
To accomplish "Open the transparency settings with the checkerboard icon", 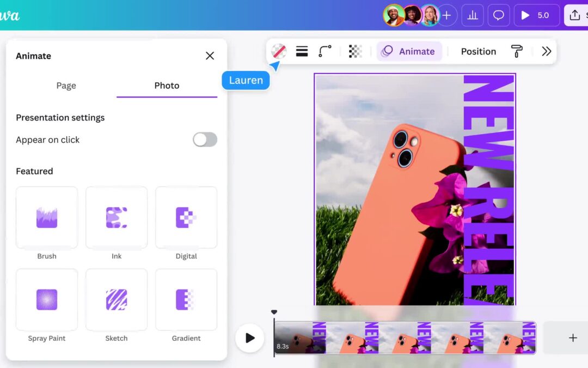I will pos(355,51).
